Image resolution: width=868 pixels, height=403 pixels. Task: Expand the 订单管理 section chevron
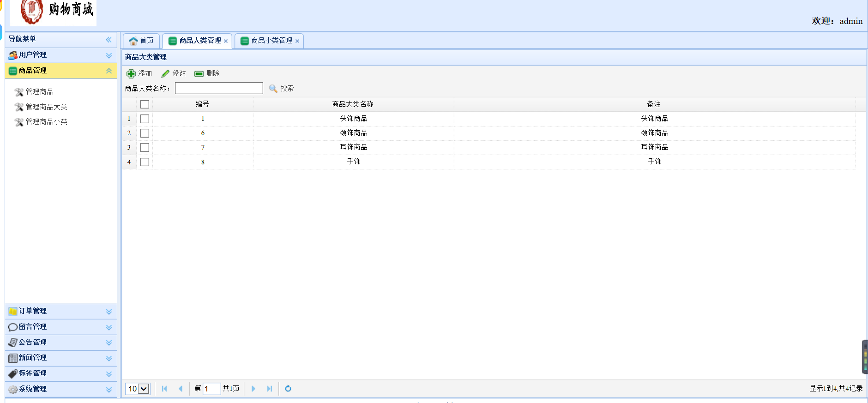pyautogui.click(x=109, y=312)
